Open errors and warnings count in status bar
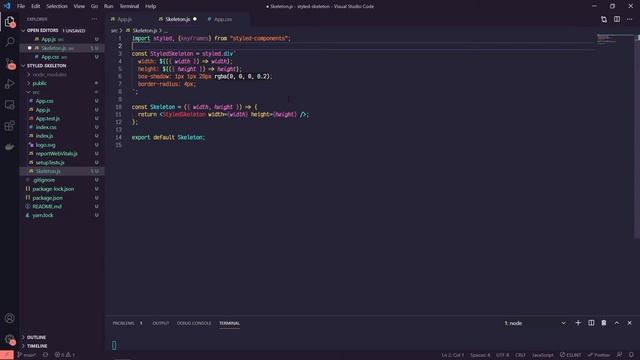 (65, 355)
